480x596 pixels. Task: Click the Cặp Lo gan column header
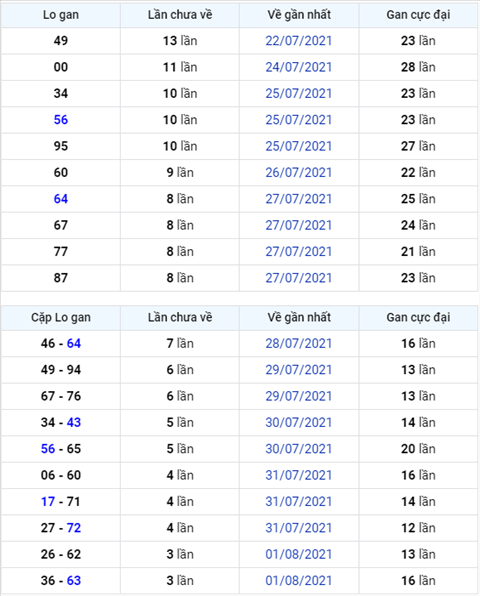[x=61, y=317]
